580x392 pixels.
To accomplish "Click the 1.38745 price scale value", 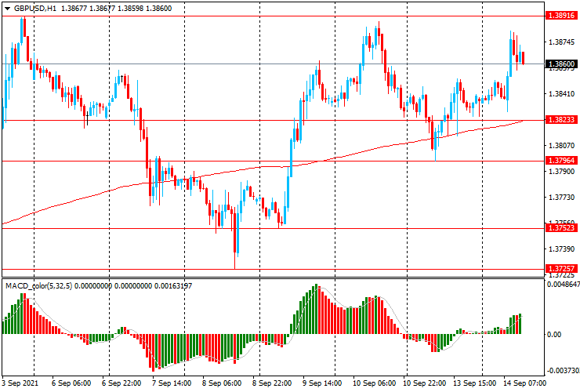I will point(562,42).
